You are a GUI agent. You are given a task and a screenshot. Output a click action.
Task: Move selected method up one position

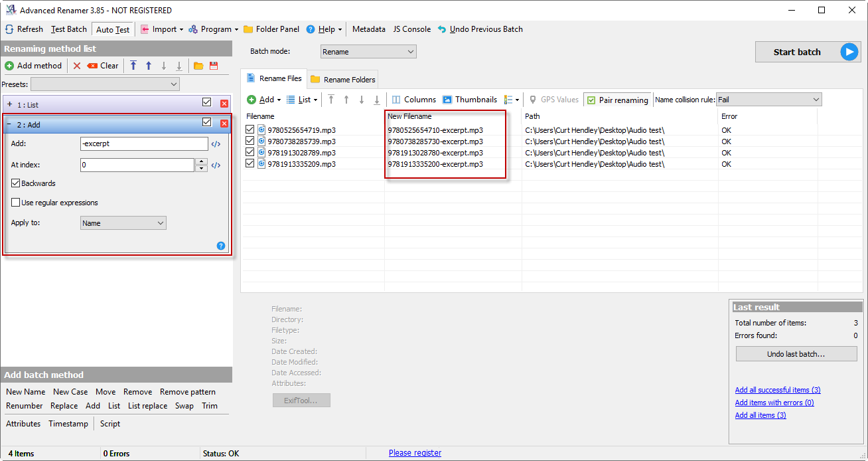click(149, 66)
